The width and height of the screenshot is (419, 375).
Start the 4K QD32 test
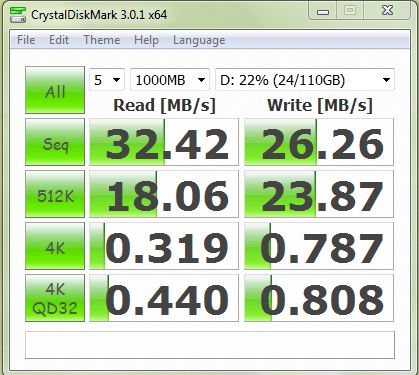click(55, 298)
